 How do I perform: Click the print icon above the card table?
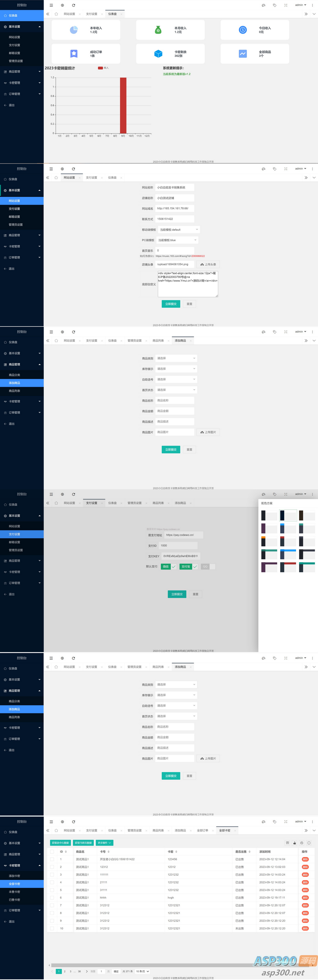click(x=302, y=843)
